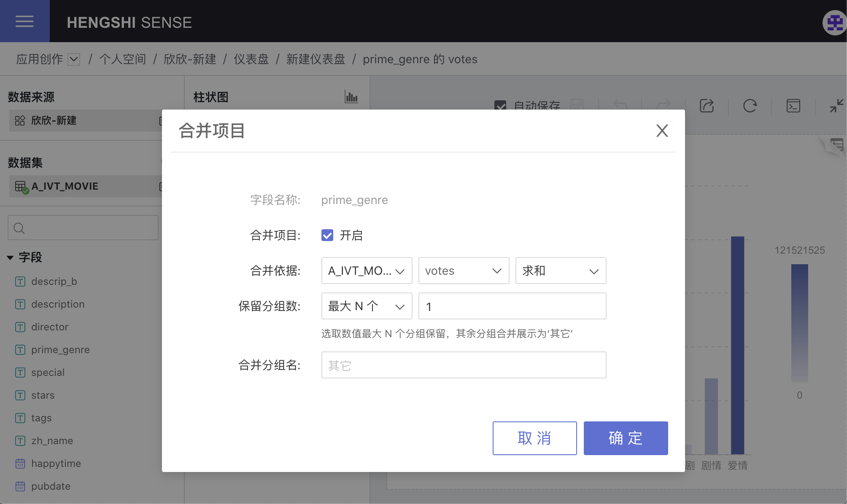Click the 合并分组名 input field
Viewport: 847px width, 504px height.
464,365
